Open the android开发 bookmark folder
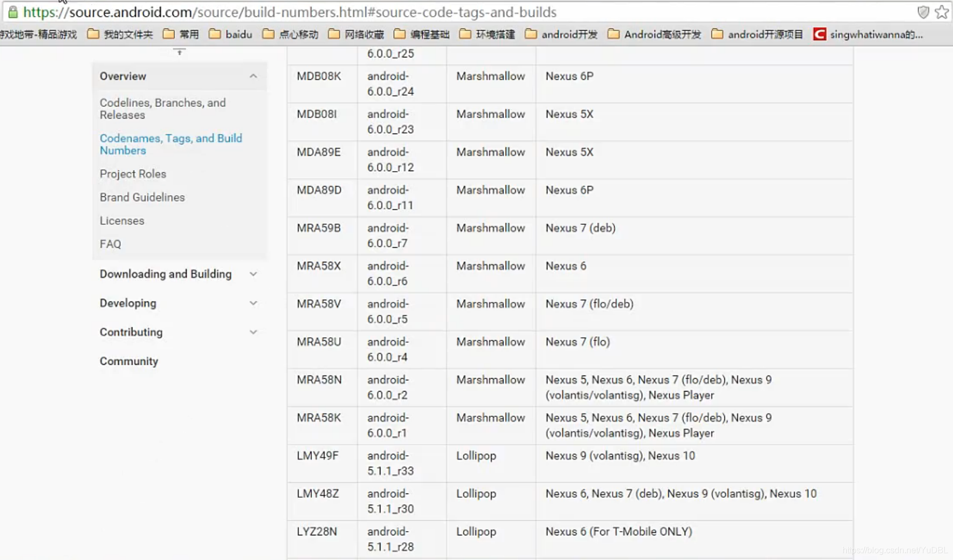The image size is (953, 560). point(561,34)
